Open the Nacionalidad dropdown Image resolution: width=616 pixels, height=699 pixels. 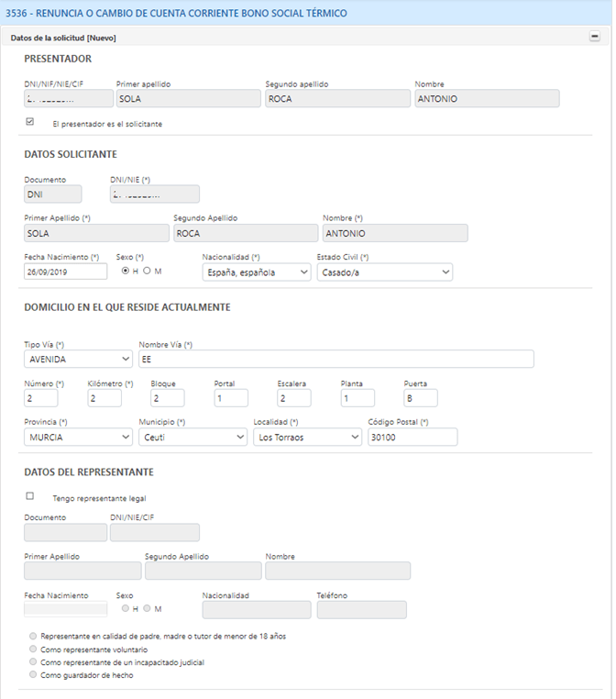click(x=257, y=272)
